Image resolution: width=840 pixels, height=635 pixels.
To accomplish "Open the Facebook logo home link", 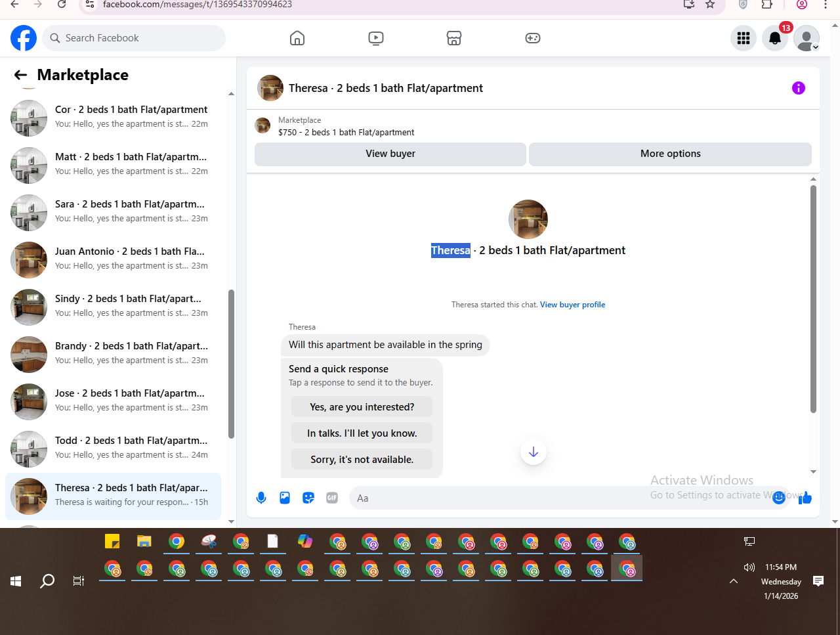I will [24, 38].
